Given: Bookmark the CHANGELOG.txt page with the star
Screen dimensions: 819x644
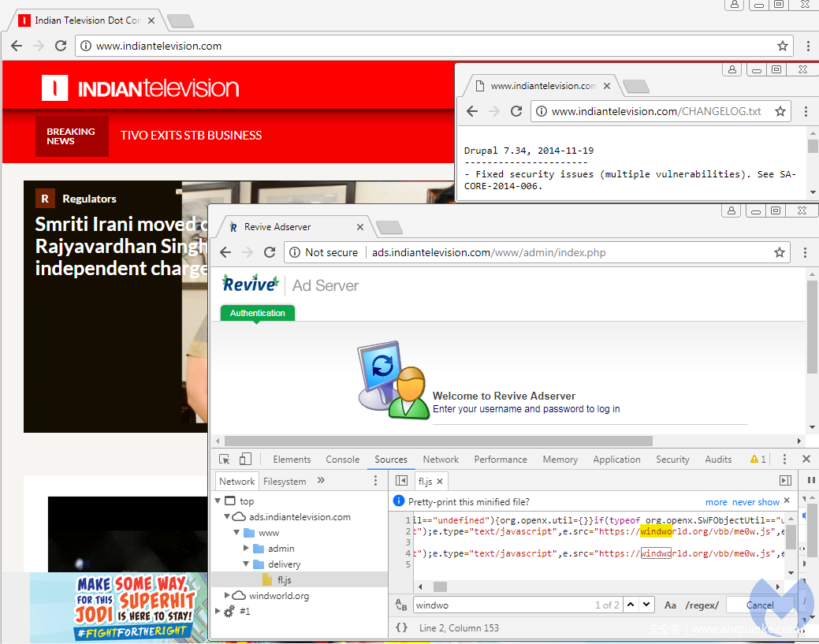Looking at the screenshot, I should click(780, 111).
